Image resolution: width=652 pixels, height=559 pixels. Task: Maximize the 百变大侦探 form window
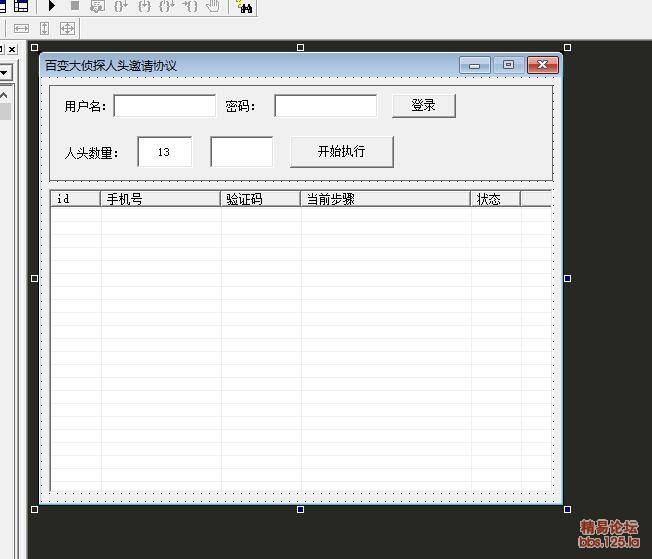coord(508,65)
